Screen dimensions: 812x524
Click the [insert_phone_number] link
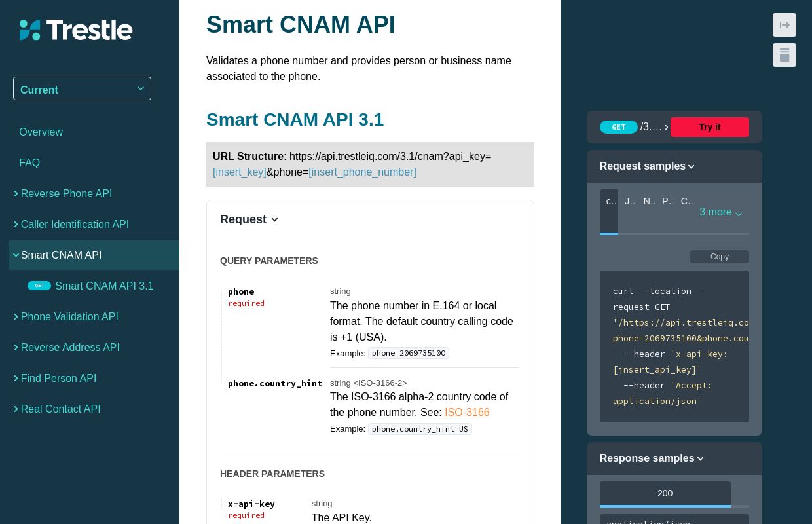tap(362, 172)
